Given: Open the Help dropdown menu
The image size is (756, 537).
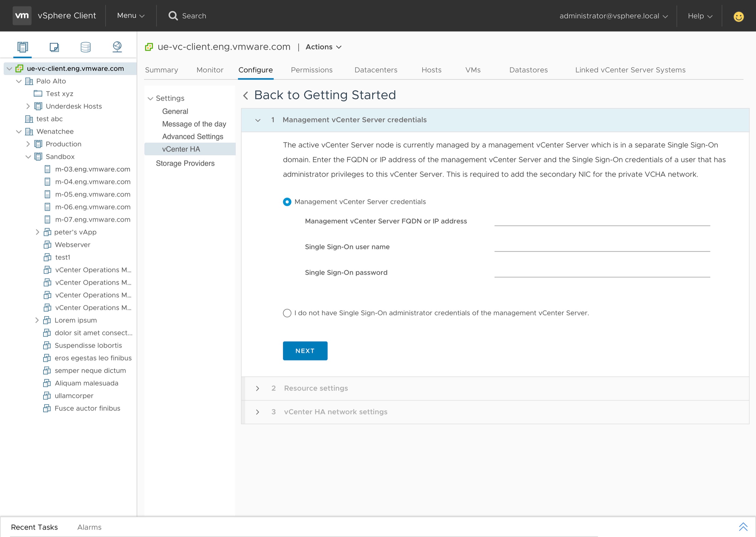Looking at the screenshot, I should 700,16.
